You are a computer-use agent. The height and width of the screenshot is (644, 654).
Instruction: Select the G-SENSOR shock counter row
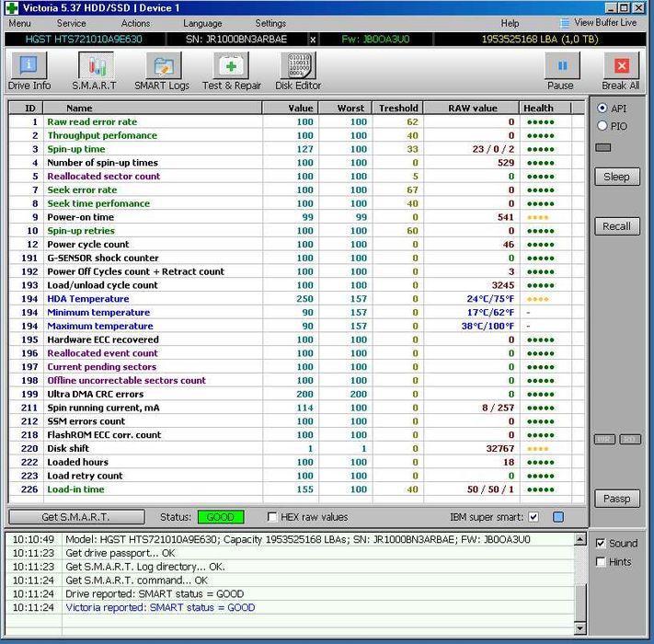296,258
